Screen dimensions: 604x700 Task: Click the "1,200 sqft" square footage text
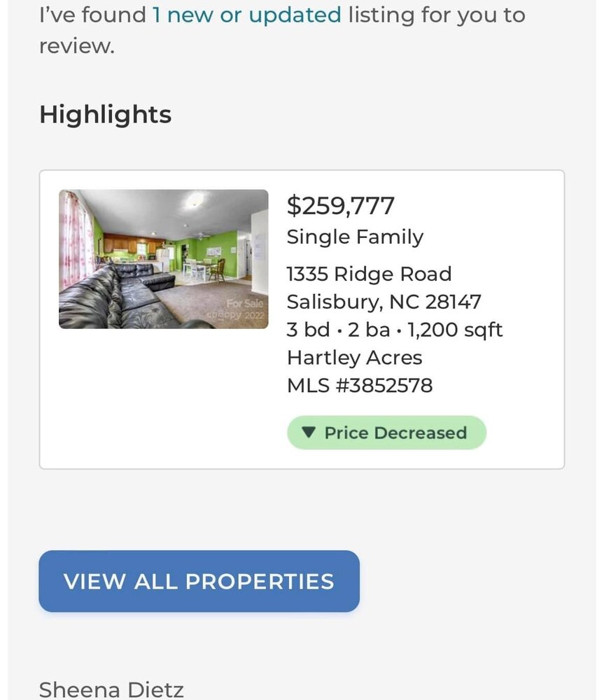coord(455,330)
